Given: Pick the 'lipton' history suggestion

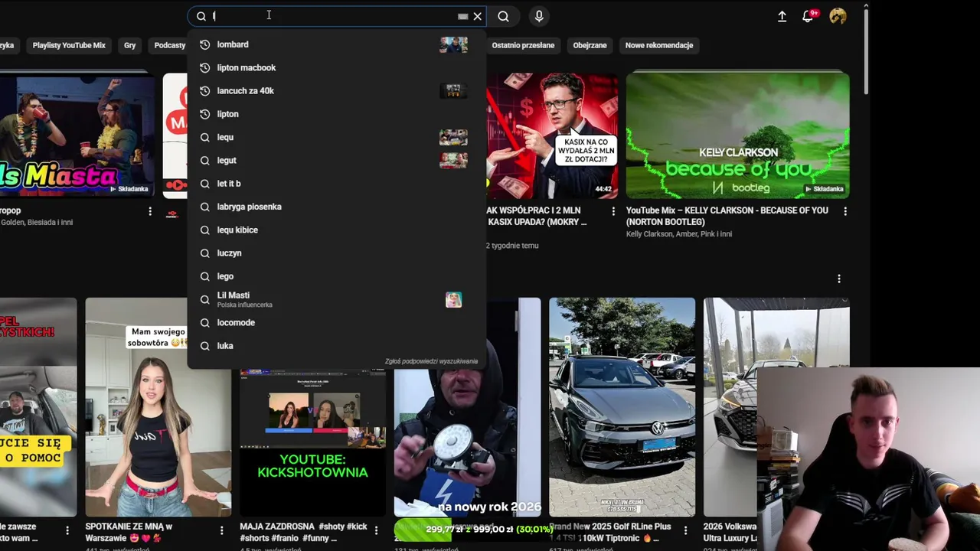Looking at the screenshot, I should (x=337, y=114).
